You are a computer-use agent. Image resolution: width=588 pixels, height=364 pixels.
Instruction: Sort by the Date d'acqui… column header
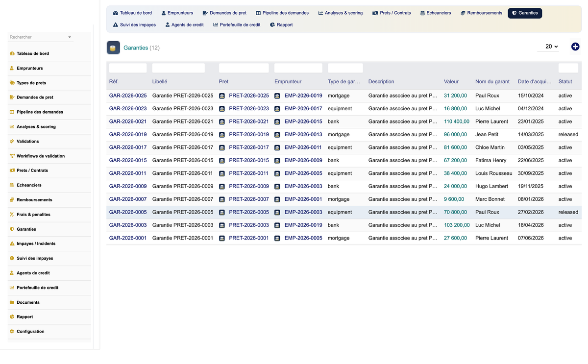pyautogui.click(x=535, y=82)
